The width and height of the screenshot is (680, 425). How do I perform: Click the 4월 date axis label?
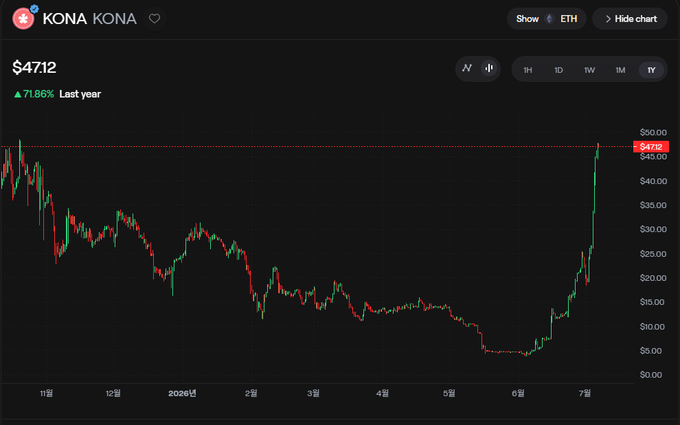(382, 393)
